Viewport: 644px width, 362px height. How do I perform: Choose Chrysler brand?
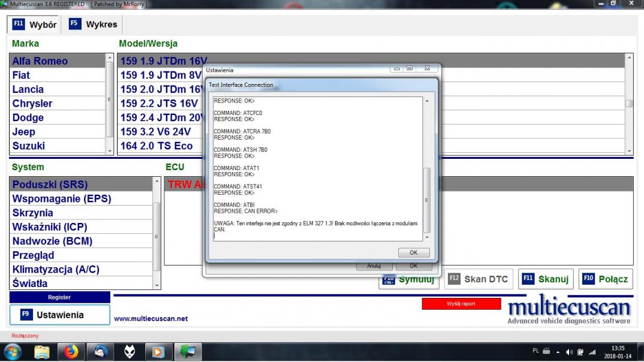(x=57, y=104)
